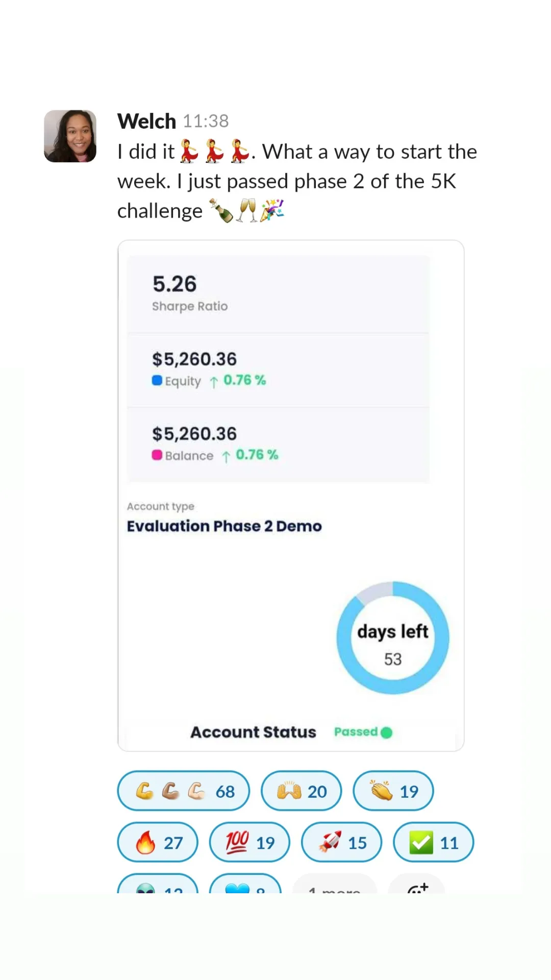Click the pink Balance legend square
551x980 pixels.
[157, 455]
